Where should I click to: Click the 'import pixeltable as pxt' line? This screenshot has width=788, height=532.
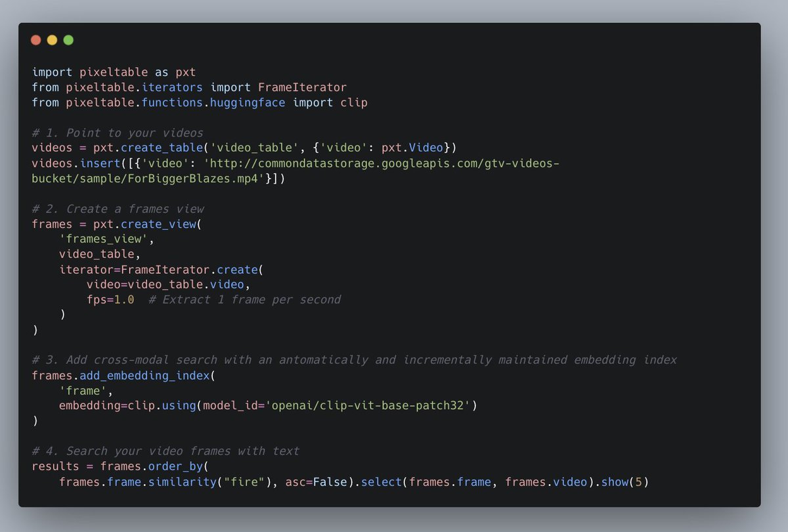click(x=114, y=72)
